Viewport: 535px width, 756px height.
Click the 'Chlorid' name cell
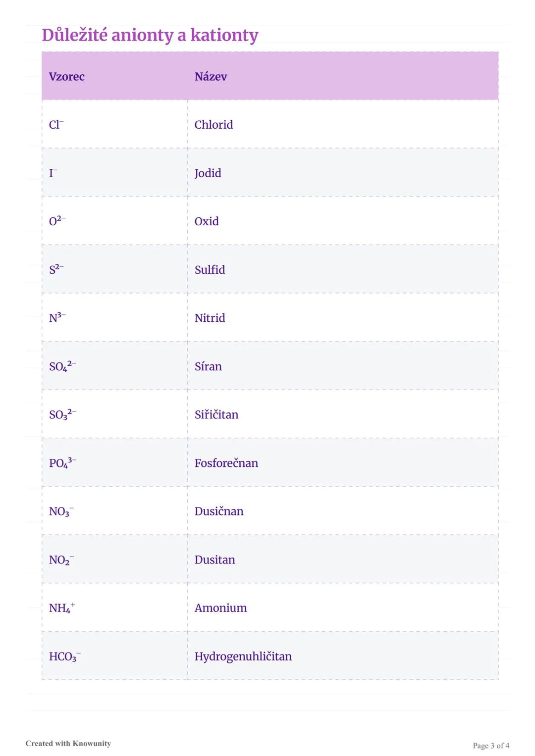(214, 125)
